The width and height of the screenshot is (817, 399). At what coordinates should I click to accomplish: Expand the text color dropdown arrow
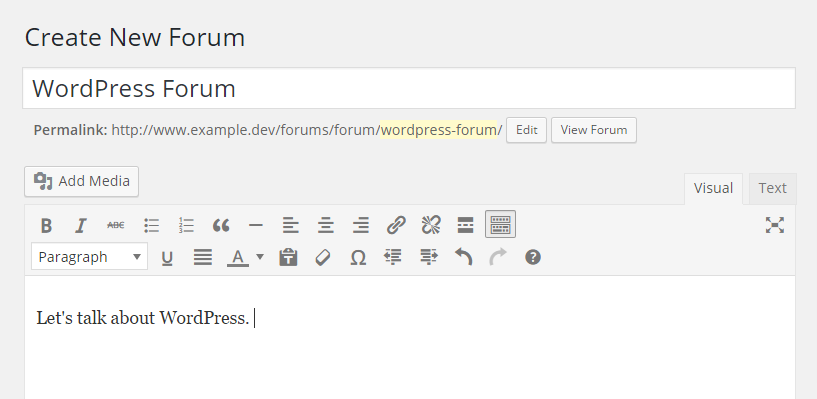260,257
